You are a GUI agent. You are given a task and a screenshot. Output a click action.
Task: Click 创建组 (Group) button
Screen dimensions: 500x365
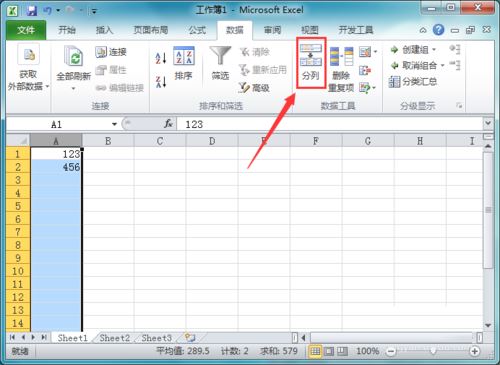pyautogui.click(x=409, y=50)
